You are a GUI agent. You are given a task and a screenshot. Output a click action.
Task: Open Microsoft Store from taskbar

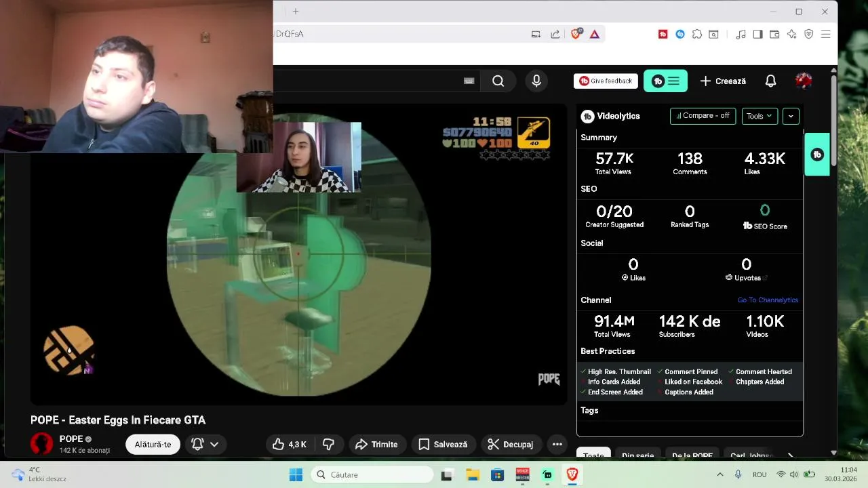pyautogui.click(x=497, y=474)
